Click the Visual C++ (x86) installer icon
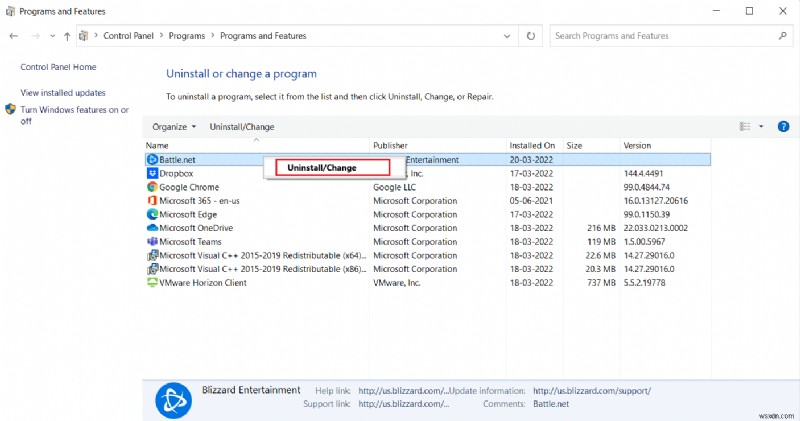This screenshot has height=421, width=800. [152, 269]
